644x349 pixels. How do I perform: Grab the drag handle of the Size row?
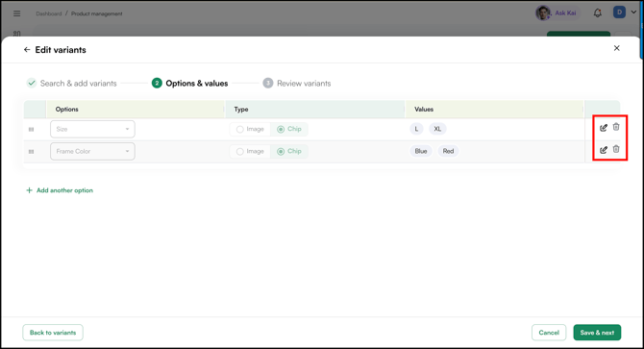[x=31, y=130]
